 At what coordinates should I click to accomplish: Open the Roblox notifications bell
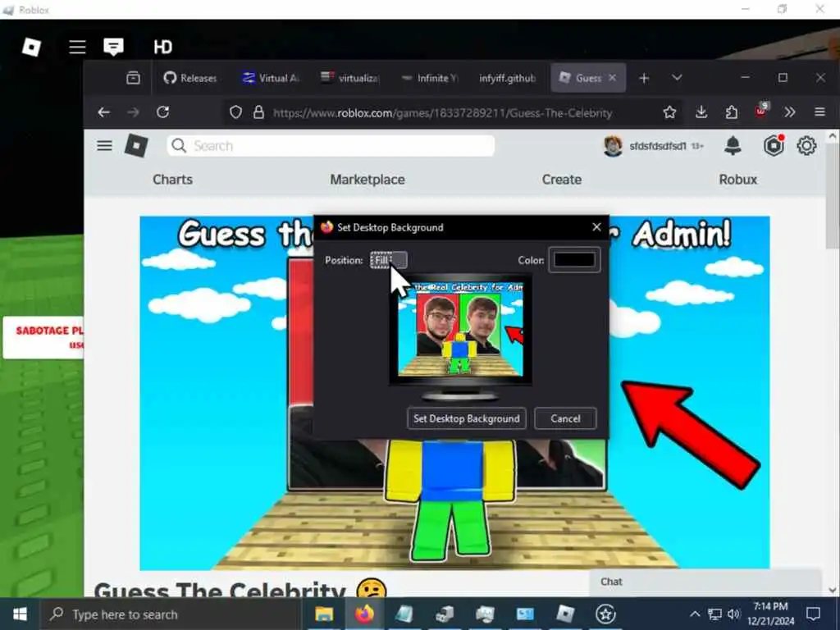click(733, 146)
